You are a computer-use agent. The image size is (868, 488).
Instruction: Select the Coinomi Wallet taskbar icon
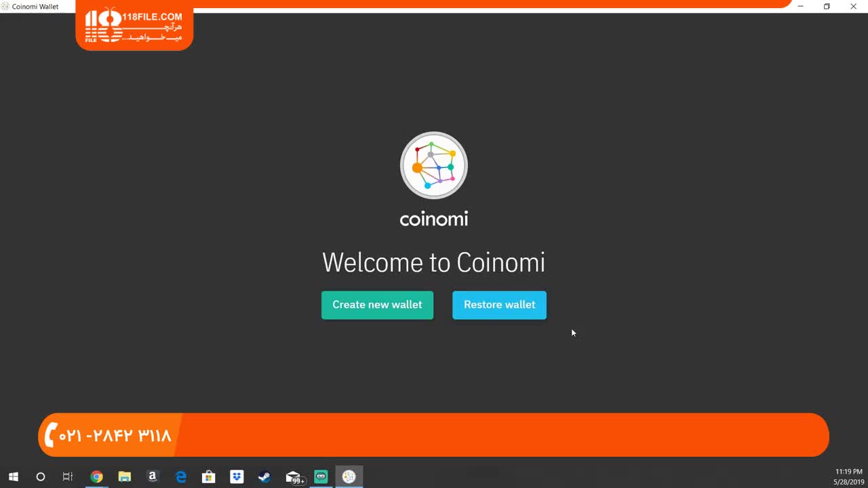coord(349,476)
